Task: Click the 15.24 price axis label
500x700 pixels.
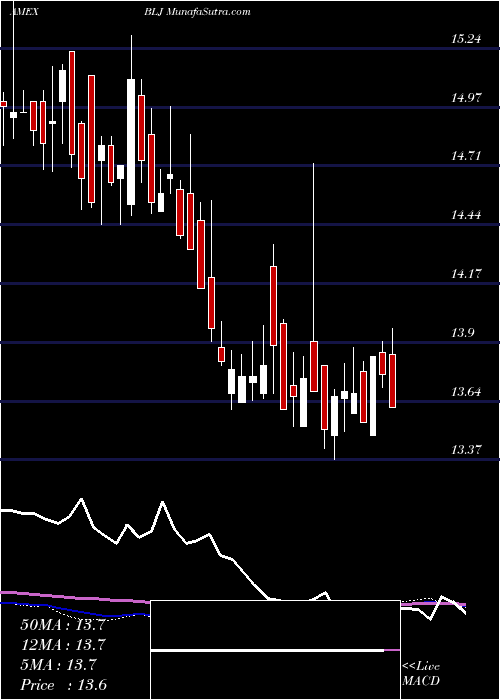Action: 467,39
